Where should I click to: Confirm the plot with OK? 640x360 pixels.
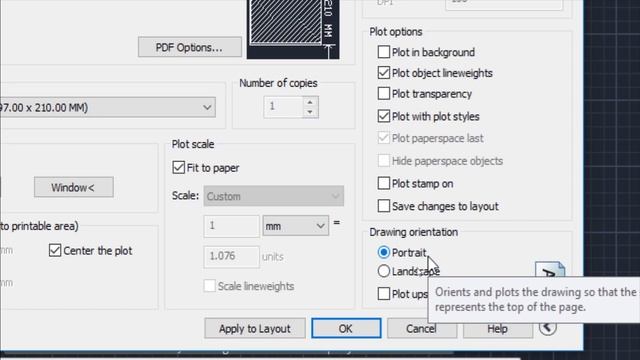[346, 329]
